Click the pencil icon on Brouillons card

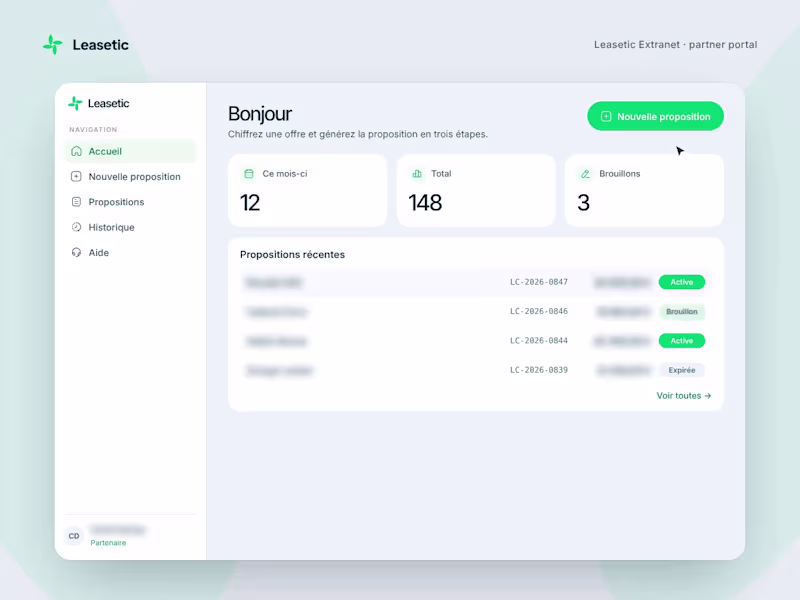click(585, 174)
